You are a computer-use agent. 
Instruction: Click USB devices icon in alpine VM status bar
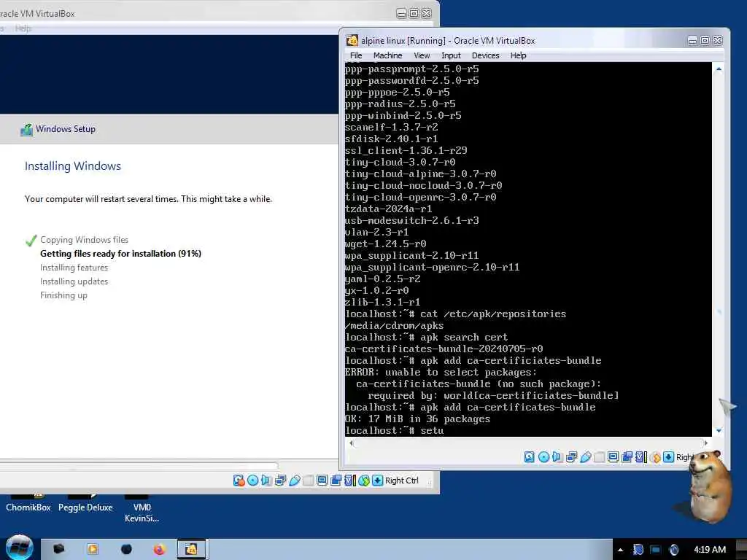(x=586, y=457)
